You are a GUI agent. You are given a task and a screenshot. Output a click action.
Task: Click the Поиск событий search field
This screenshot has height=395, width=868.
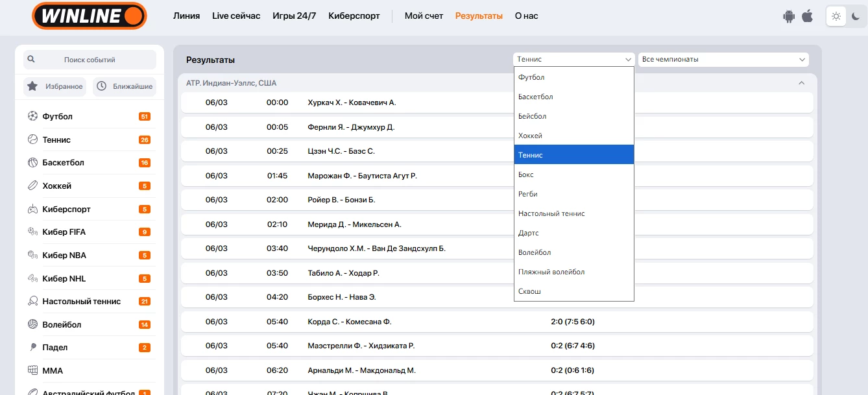coord(90,60)
